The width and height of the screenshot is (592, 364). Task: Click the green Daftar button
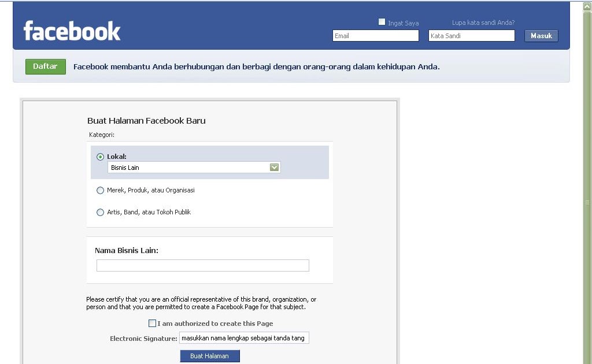point(46,66)
